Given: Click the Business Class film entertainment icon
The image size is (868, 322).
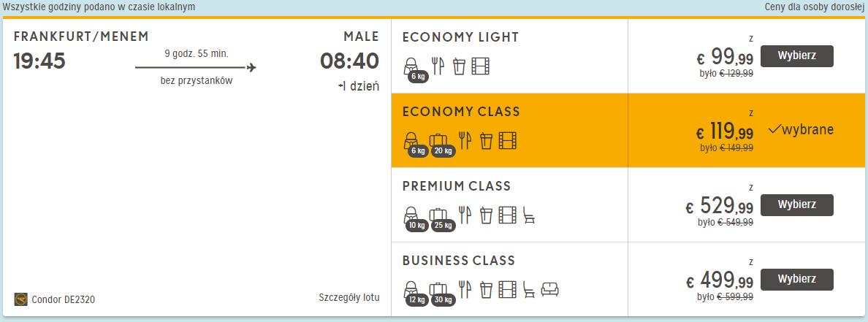Looking at the screenshot, I should click(x=508, y=290).
